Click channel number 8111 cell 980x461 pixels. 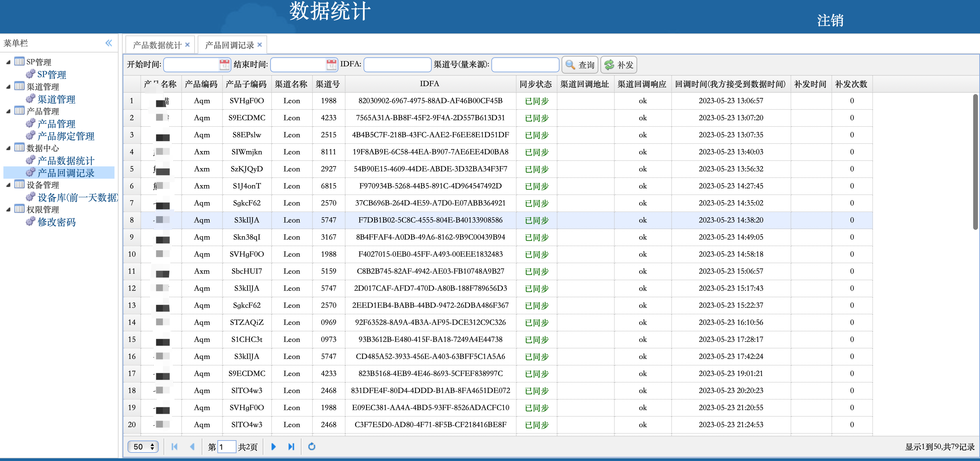pyautogui.click(x=328, y=151)
